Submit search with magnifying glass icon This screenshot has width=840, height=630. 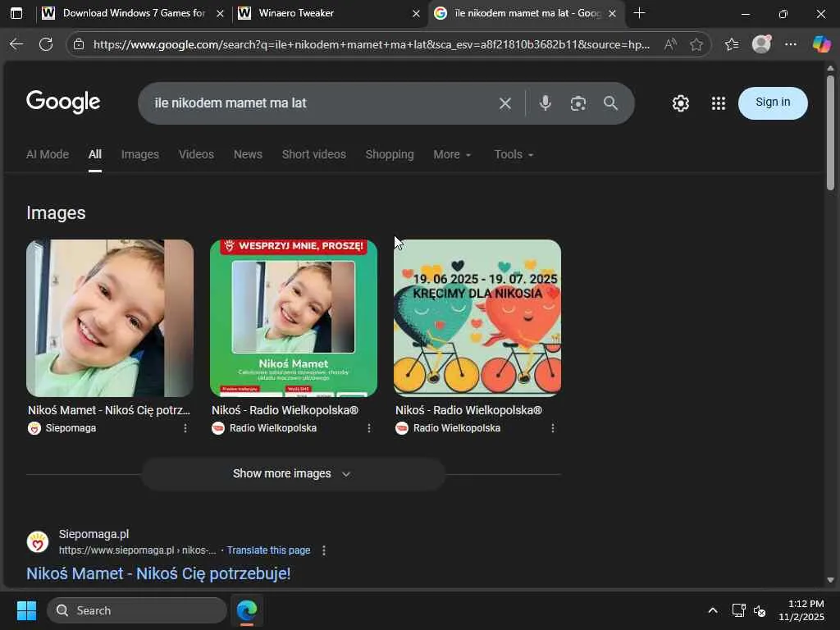pos(610,103)
